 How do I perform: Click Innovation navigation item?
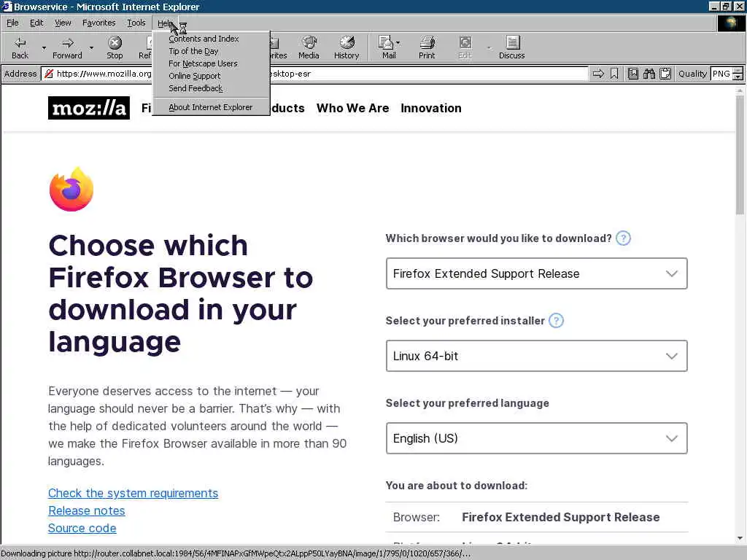(x=430, y=108)
